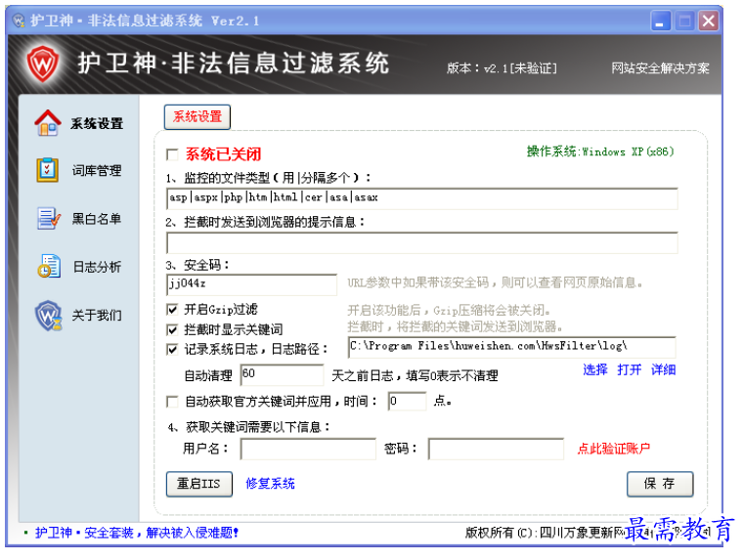Click the title bar application icon
Image resolution: width=743 pixels, height=560 pixels.
pos(19,21)
